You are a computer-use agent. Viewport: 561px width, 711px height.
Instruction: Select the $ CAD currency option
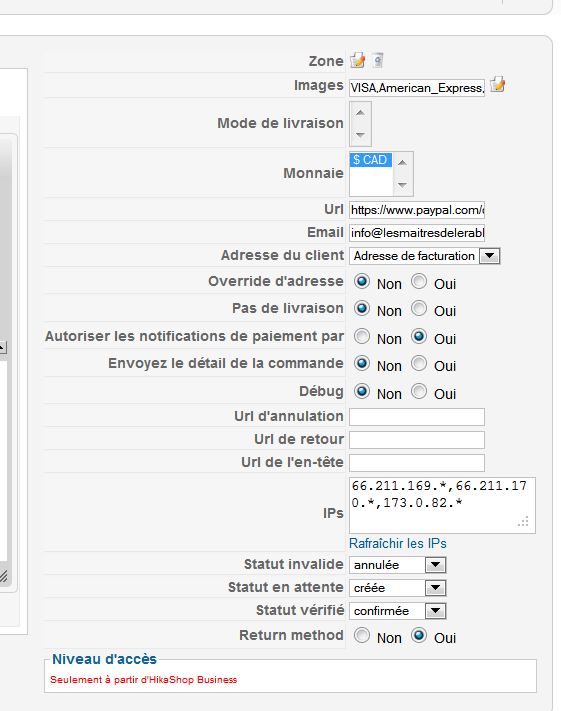tap(370, 160)
